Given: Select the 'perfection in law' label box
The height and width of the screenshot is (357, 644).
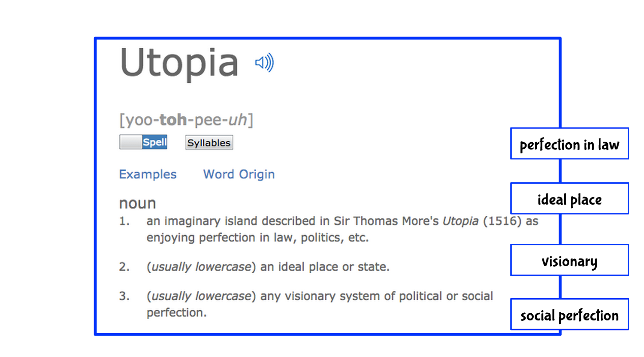Looking at the screenshot, I should tap(569, 144).
